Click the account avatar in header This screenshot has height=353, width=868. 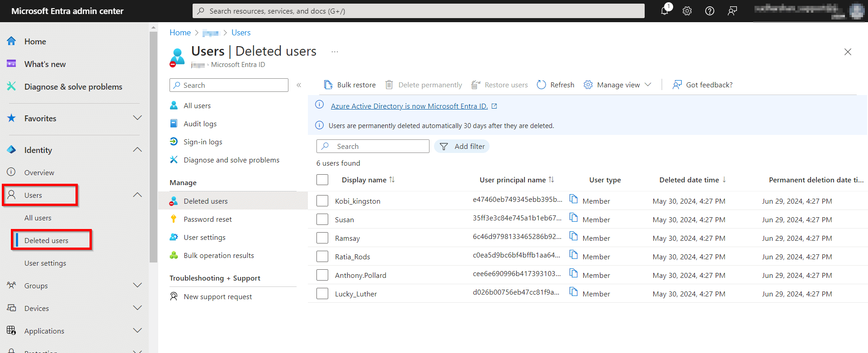click(857, 11)
